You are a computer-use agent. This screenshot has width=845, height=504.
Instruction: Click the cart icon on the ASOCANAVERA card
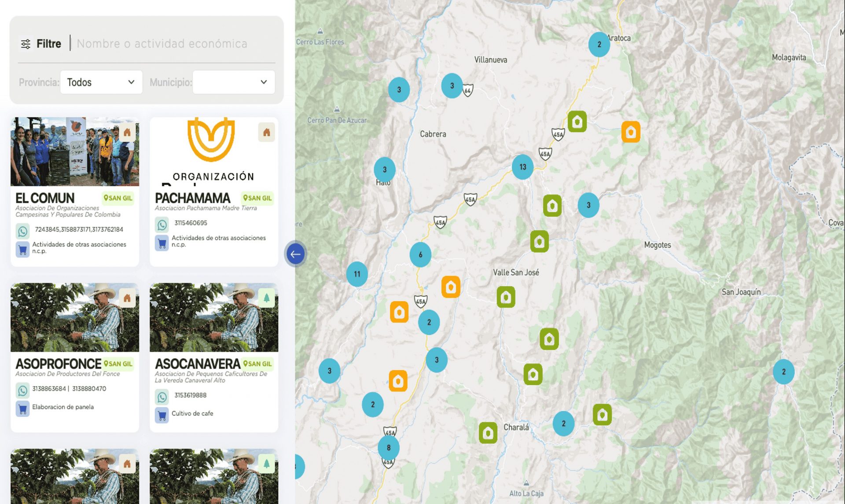pyautogui.click(x=162, y=415)
